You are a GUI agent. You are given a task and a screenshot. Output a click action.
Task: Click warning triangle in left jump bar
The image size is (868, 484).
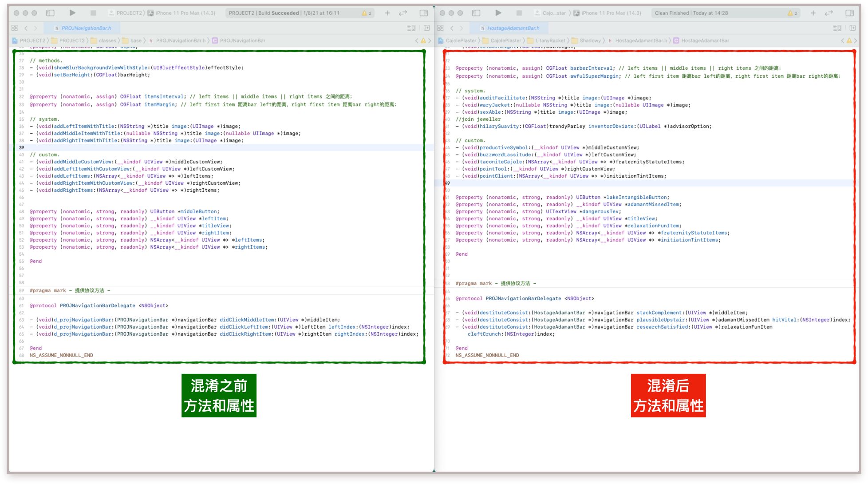(423, 40)
